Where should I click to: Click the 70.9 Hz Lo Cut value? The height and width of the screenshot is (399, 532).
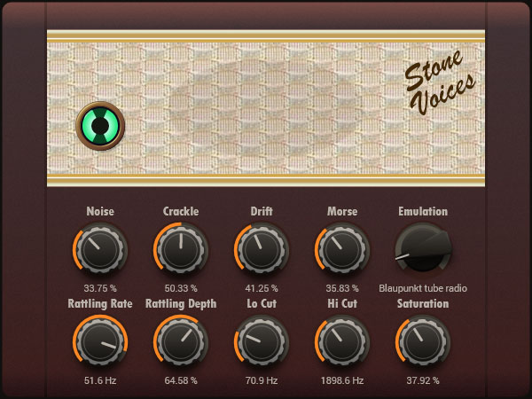click(x=262, y=380)
